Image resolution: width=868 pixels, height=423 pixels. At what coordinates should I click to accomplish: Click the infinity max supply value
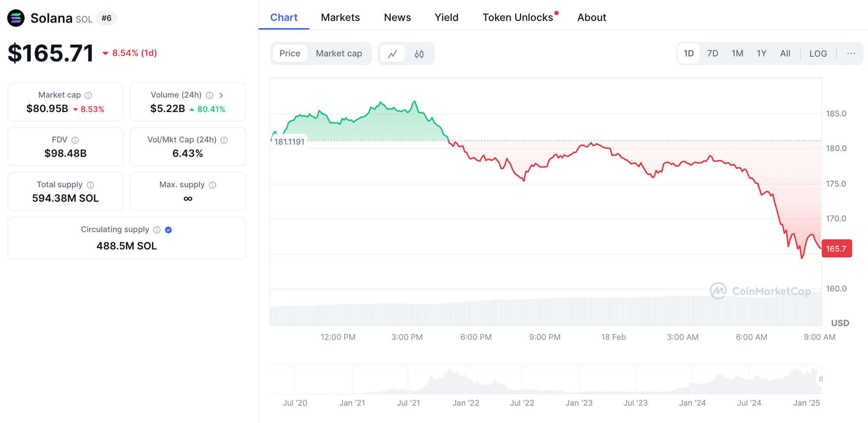coord(188,198)
